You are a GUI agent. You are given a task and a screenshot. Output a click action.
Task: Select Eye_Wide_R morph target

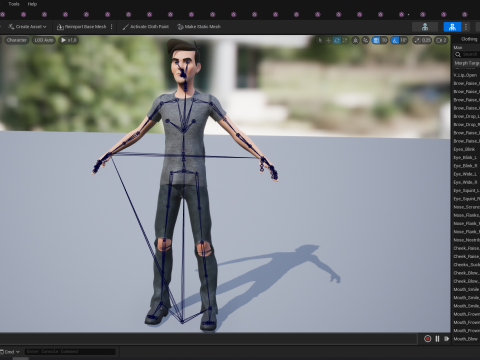[465, 182]
